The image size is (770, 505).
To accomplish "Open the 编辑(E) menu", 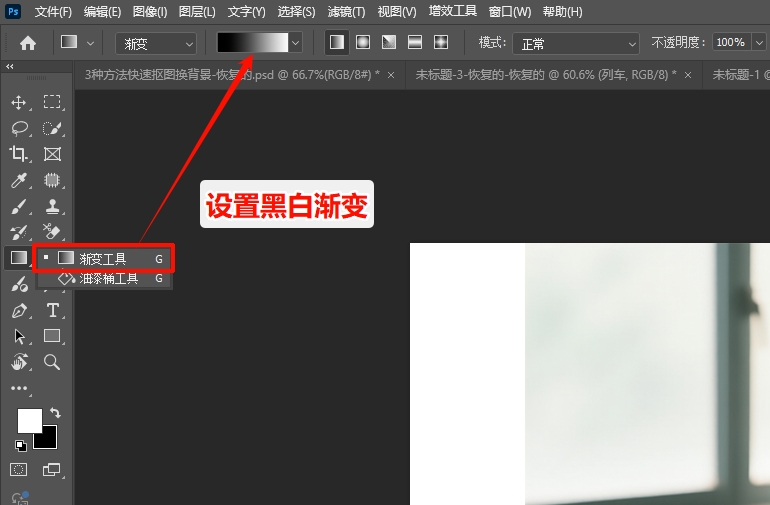I will (102, 11).
